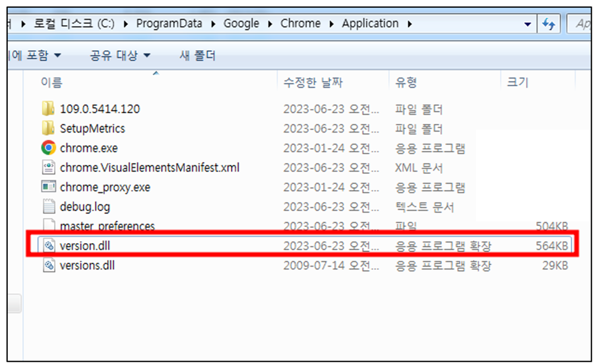Select the folder name SetupMetrics
The image size is (594, 364).
tap(93, 128)
